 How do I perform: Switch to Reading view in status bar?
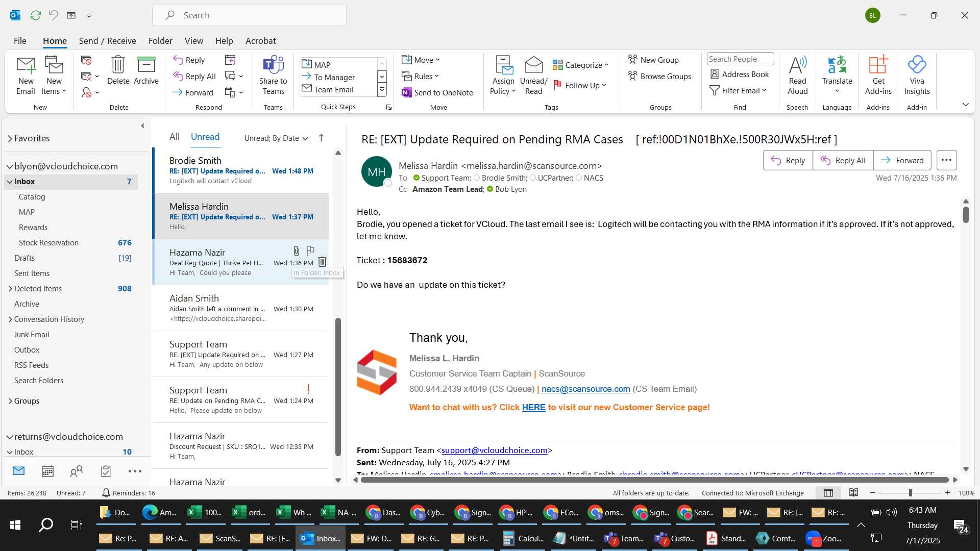tap(853, 492)
